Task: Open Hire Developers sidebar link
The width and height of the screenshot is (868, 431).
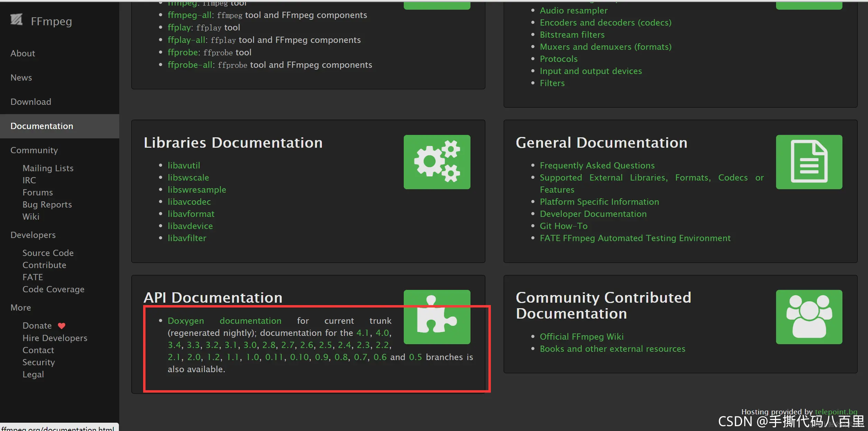Action: [x=55, y=338]
